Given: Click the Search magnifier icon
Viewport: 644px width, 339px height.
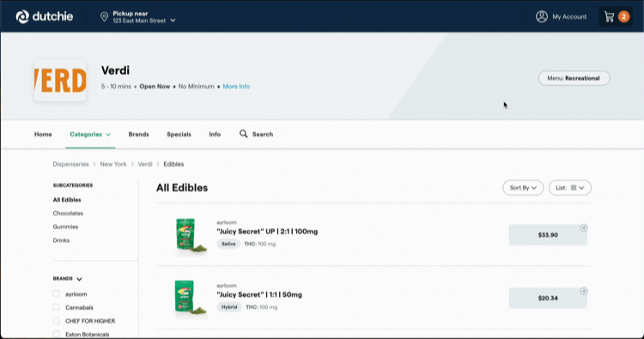Looking at the screenshot, I should [x=244, y=134].
